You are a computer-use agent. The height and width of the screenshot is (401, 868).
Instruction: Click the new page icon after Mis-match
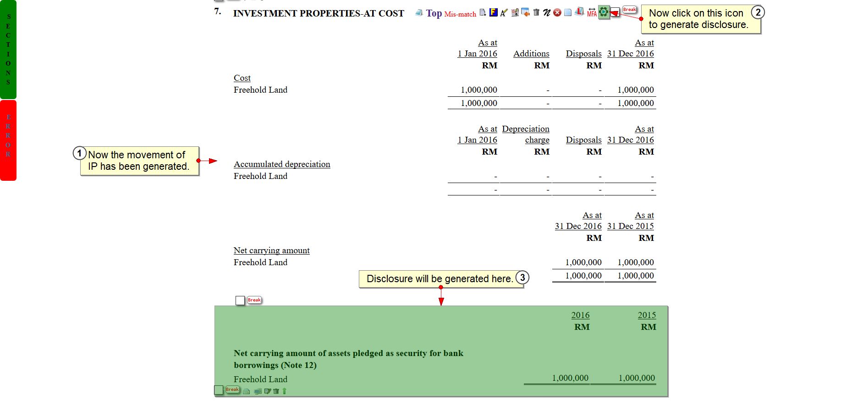pyautogui.click(x=483, y=12)
